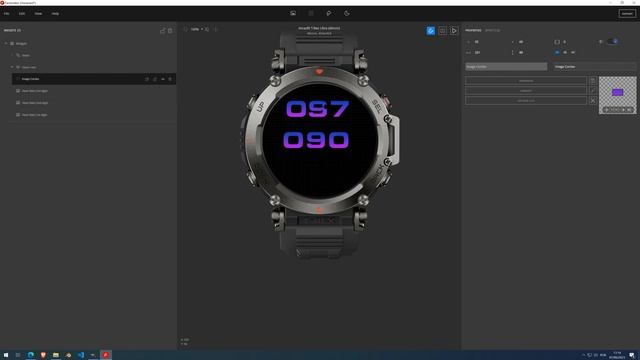Select the last layer row in the widgets tree
Screen dimensions: 640x360
coord(94,115)
